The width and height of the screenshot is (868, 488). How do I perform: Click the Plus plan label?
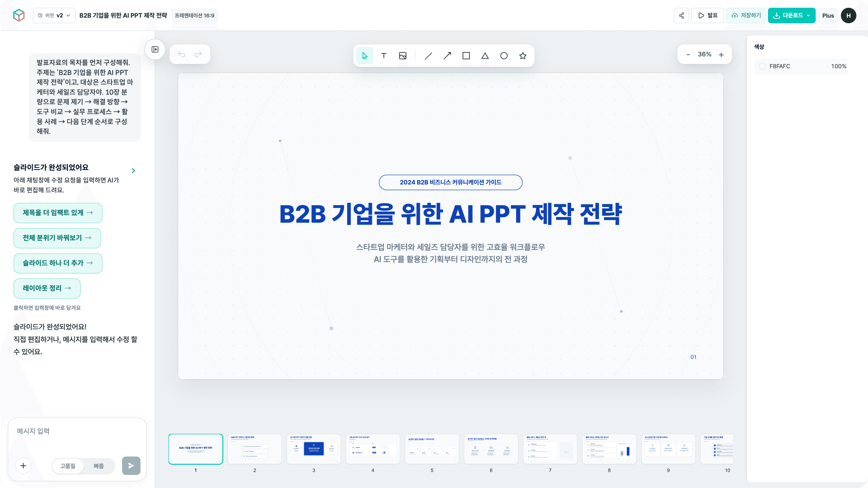828,15
